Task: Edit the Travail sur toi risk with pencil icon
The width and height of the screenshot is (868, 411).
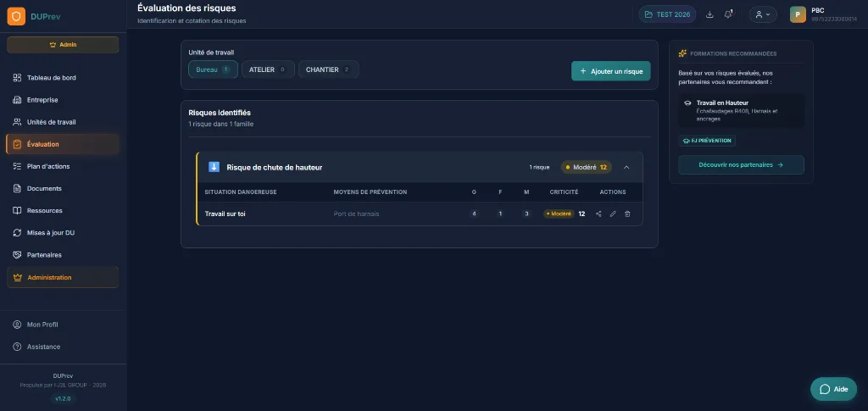Action: point(613,214)
